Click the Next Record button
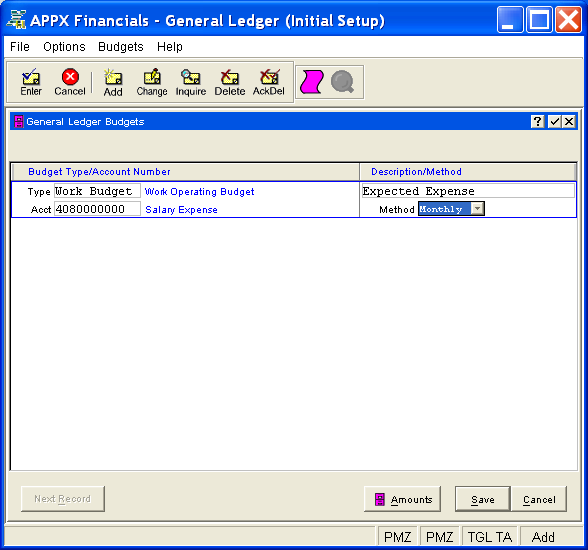 point(63,499)
